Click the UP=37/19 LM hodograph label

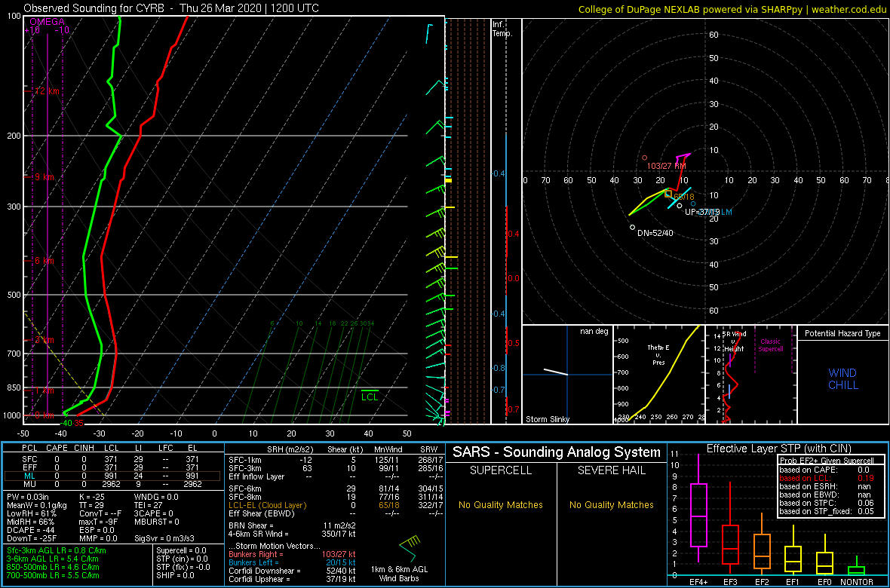point(709,212)
